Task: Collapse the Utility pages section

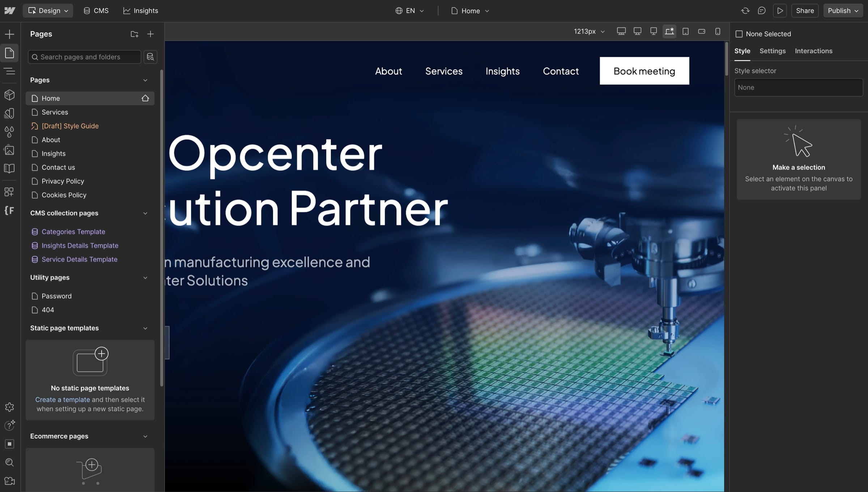Action: [145, 278]
